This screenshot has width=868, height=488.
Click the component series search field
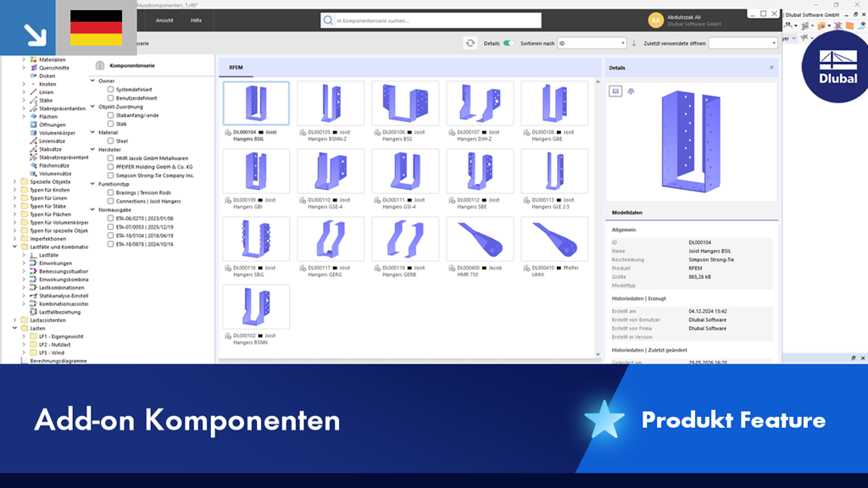tap(431, 20)
